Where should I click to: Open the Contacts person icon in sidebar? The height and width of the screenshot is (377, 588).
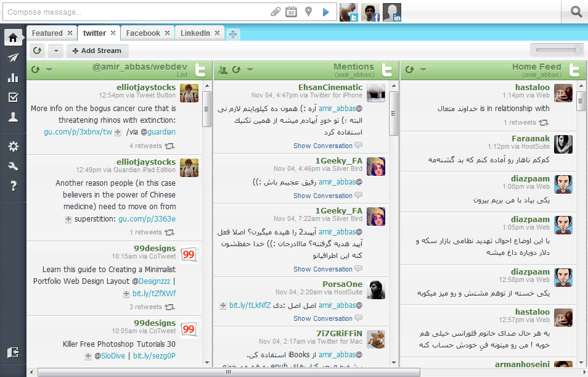pyautogui.click(x=13, y=117)
